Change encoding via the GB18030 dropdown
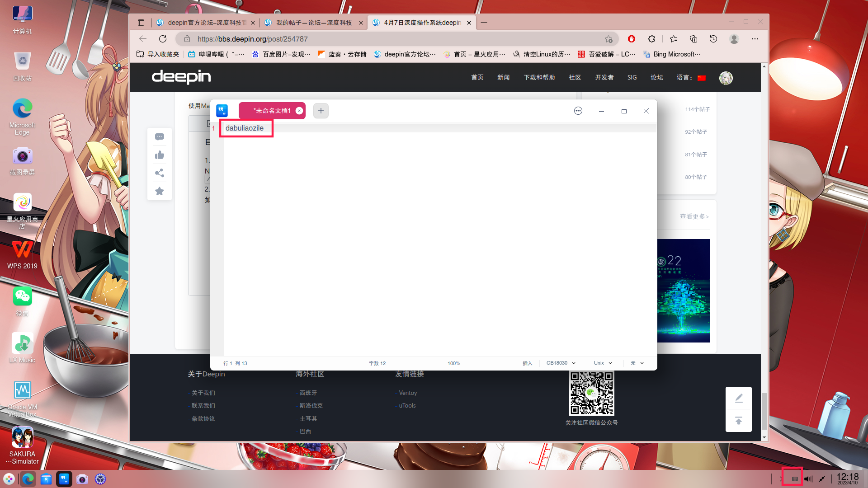Viewport: 868px width, 488px height. pos(560,363)
